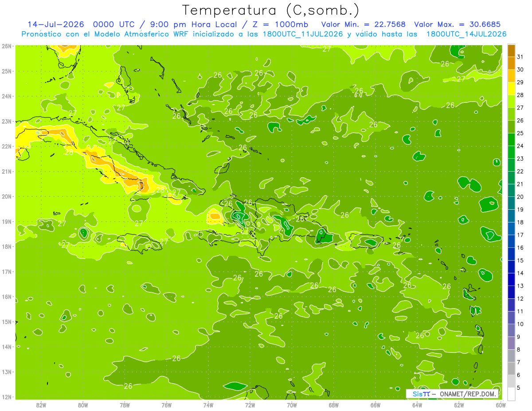
Task: Pick the legend swatch between 27 and 28
Action: click(511, 101)
